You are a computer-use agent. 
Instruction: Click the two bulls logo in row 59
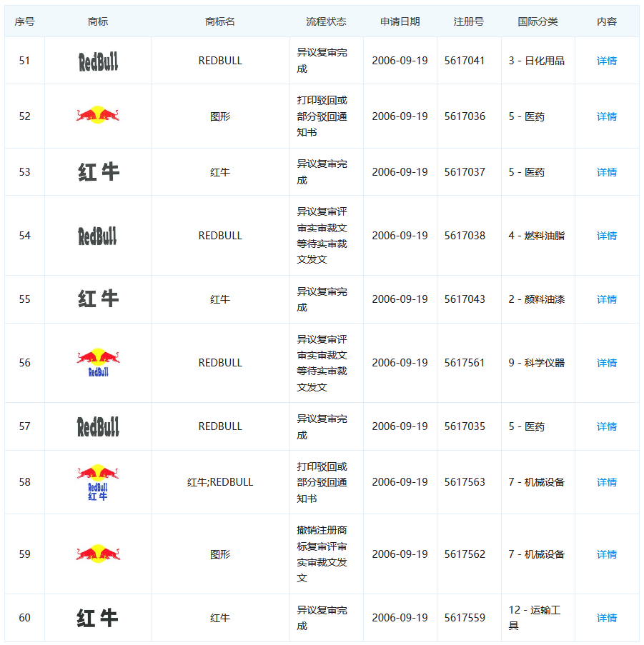98,554
